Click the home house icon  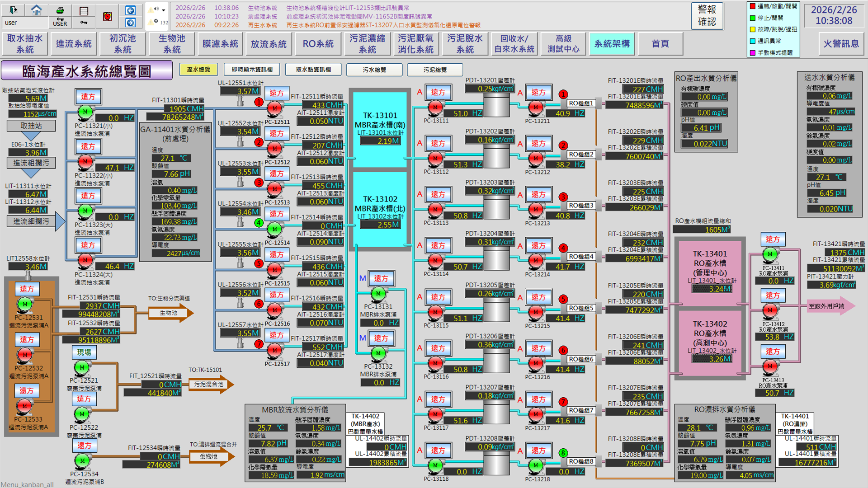pyautogui.click(x=37, y=9)
